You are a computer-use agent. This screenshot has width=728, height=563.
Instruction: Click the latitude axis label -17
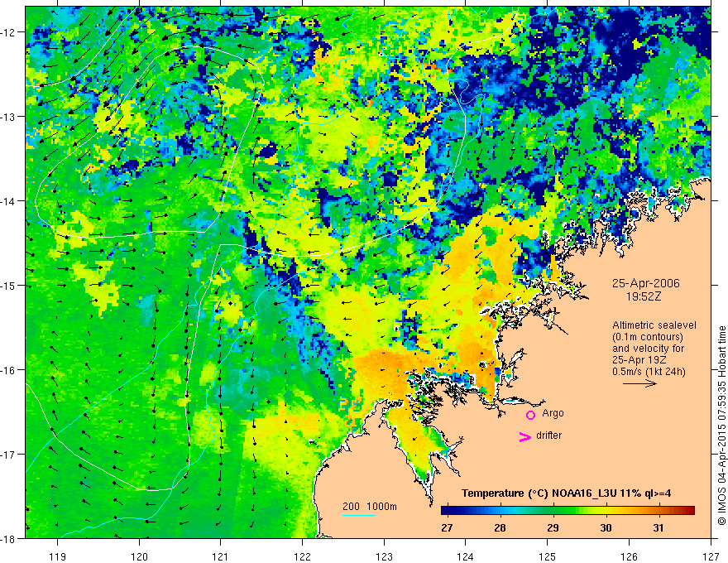point(9,455)
